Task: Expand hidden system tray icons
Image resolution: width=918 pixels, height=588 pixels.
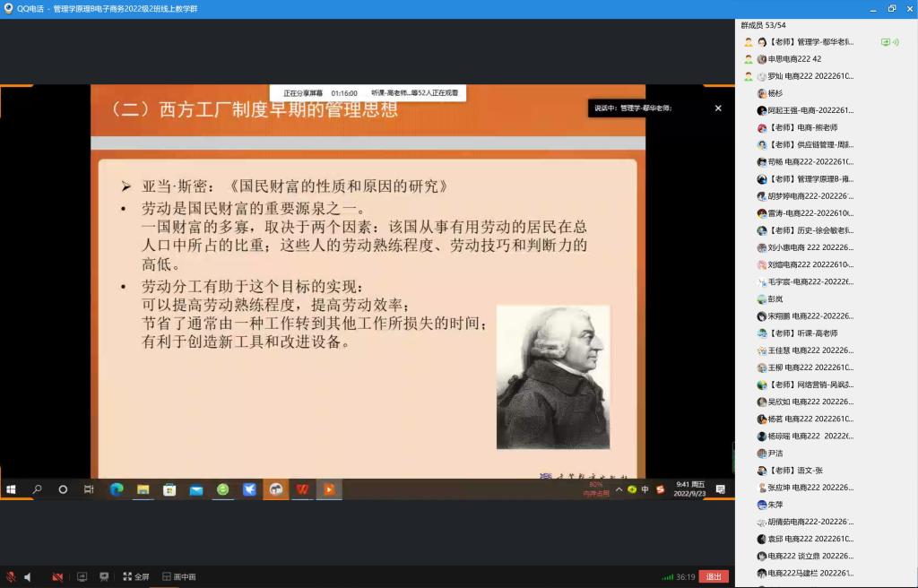Action: pyautogui.click(x=619, y=490)
